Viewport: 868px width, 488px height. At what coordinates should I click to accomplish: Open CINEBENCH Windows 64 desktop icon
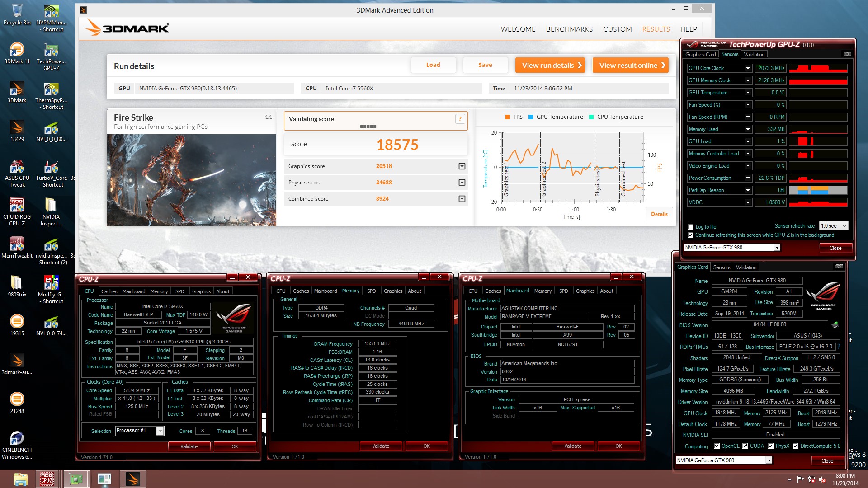coord(17,445)
